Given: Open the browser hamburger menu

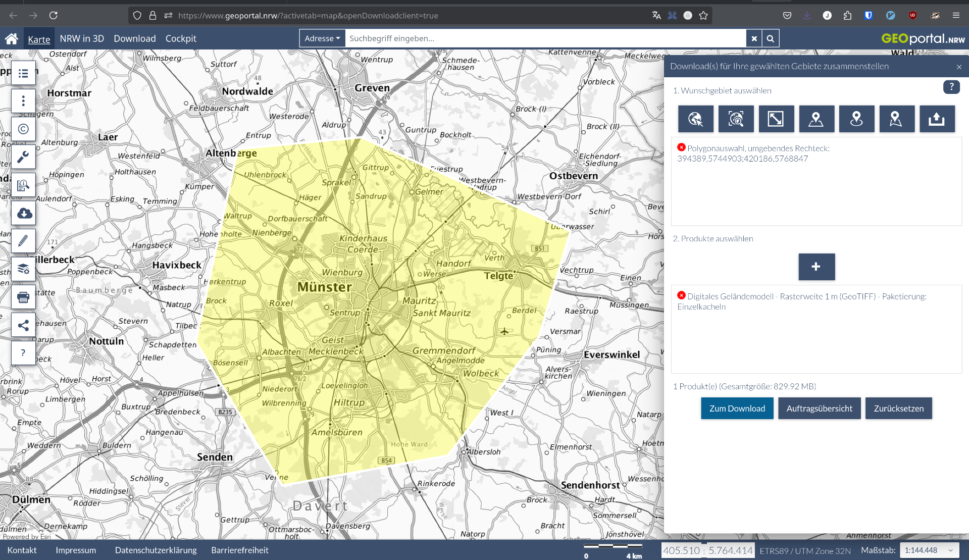Looking at the screenshot, I should tap(956, 15).
